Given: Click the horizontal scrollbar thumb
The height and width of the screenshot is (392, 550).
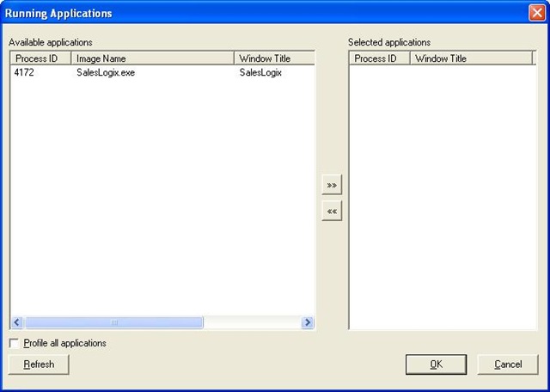Looking at the screenshot, I should point(113,323).
